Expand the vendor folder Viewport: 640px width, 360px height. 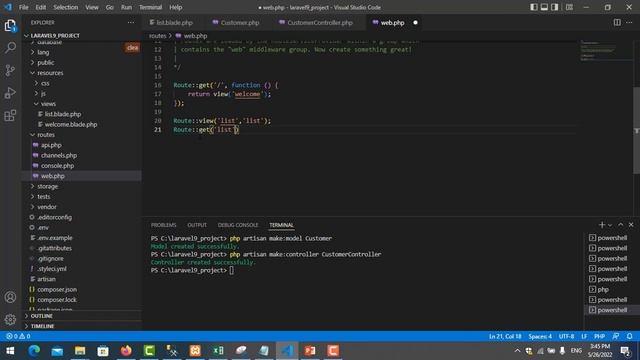click(47, 207)
